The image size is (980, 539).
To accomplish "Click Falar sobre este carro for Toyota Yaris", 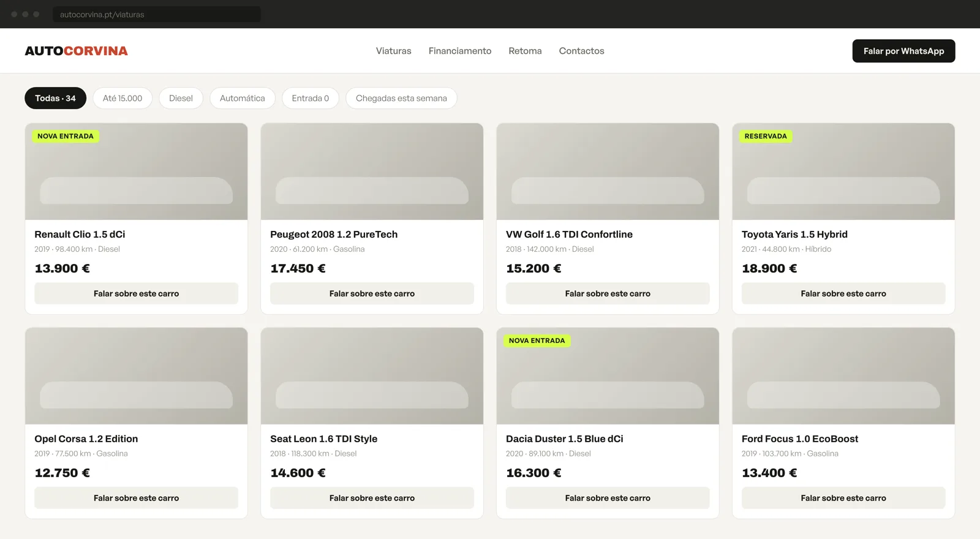I will tap(843, 293).
